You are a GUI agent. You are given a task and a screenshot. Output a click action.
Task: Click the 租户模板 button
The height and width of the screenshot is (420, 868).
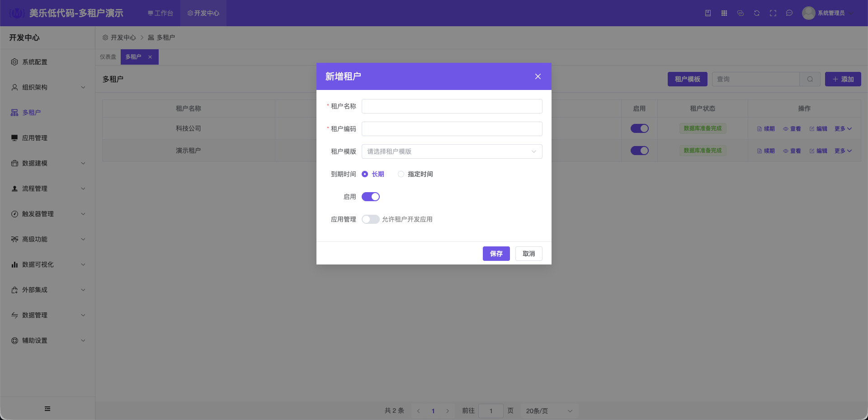[687, 79]
